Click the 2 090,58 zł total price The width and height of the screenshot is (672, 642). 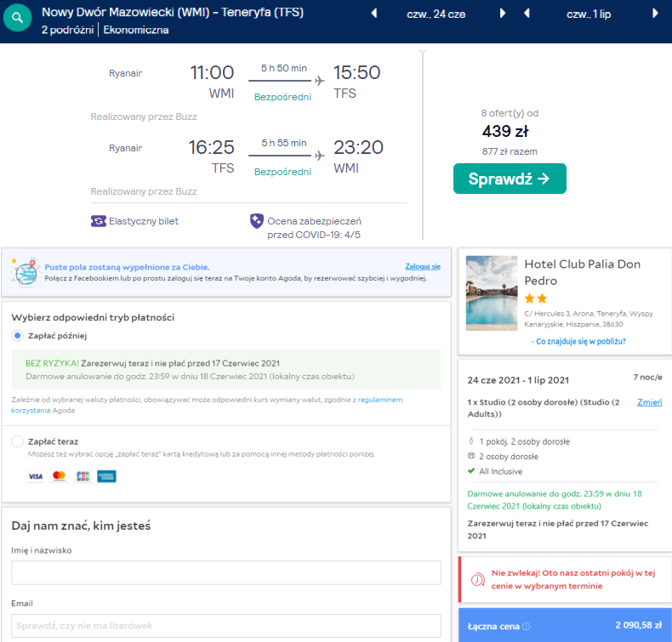[x=639, y=625]
